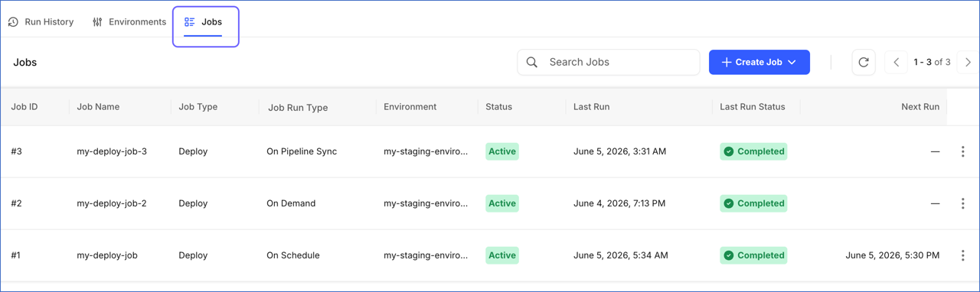Open the Run History tab
Viewport: 980px width, 292px height.
point(41,22)
